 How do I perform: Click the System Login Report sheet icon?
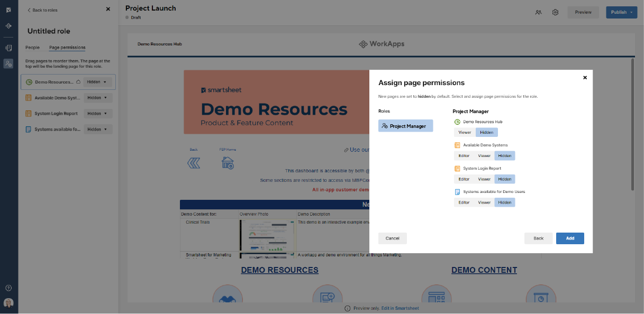click(x=457, y=168)
